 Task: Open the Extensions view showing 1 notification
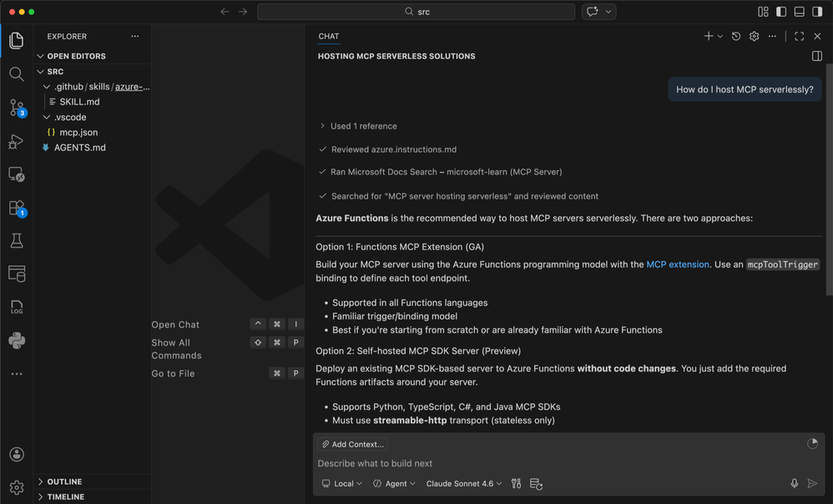pos(16,208)
